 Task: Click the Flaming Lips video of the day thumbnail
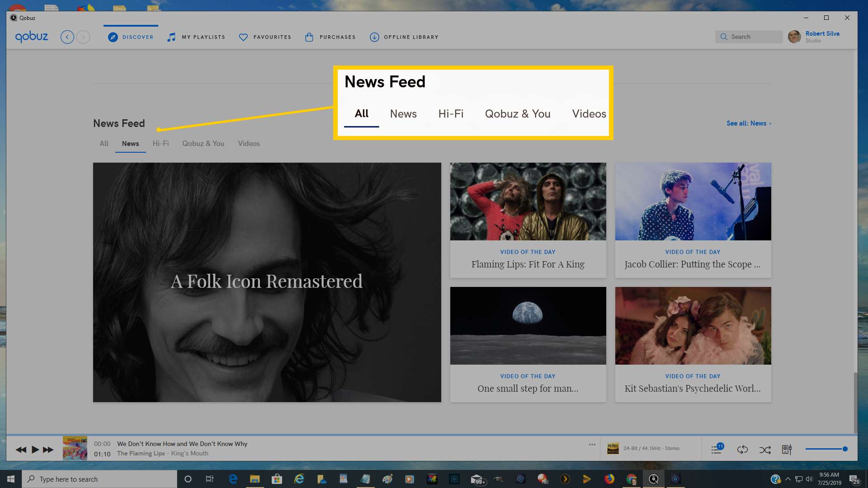click(x=528, y=201)
